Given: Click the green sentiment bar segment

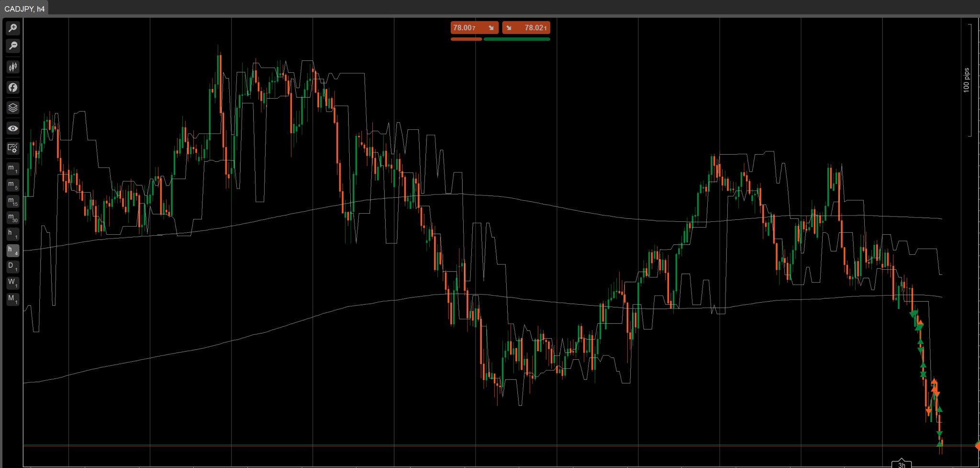Looking at the screenshot, I should tap(517, 39).
